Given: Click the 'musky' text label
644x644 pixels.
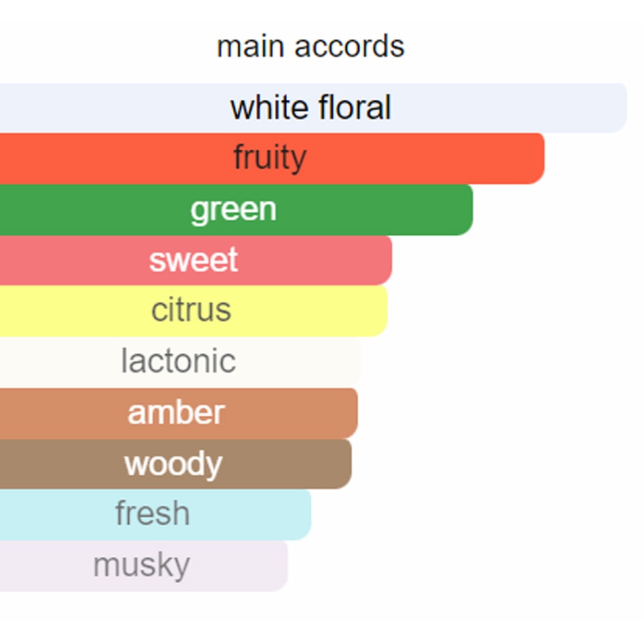Looking at the screenshot, I should coord(142,566).
